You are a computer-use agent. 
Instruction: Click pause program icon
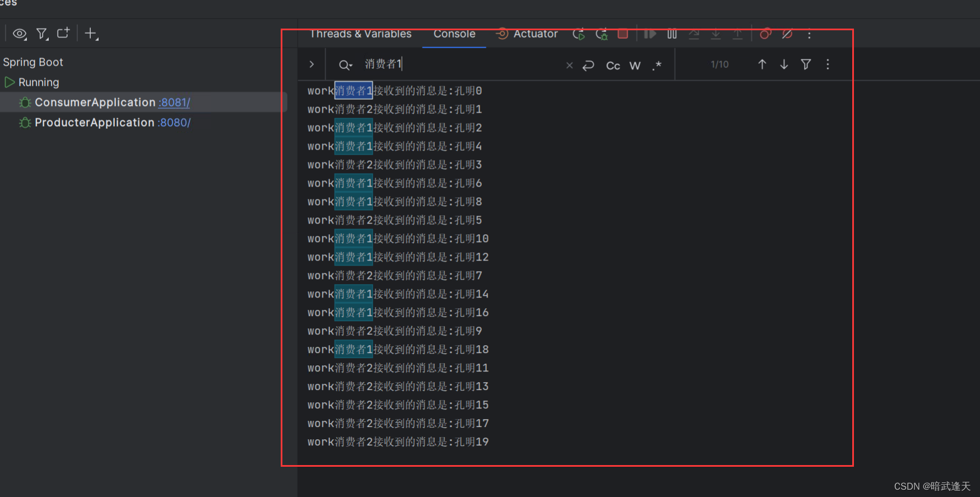(672, 34)
